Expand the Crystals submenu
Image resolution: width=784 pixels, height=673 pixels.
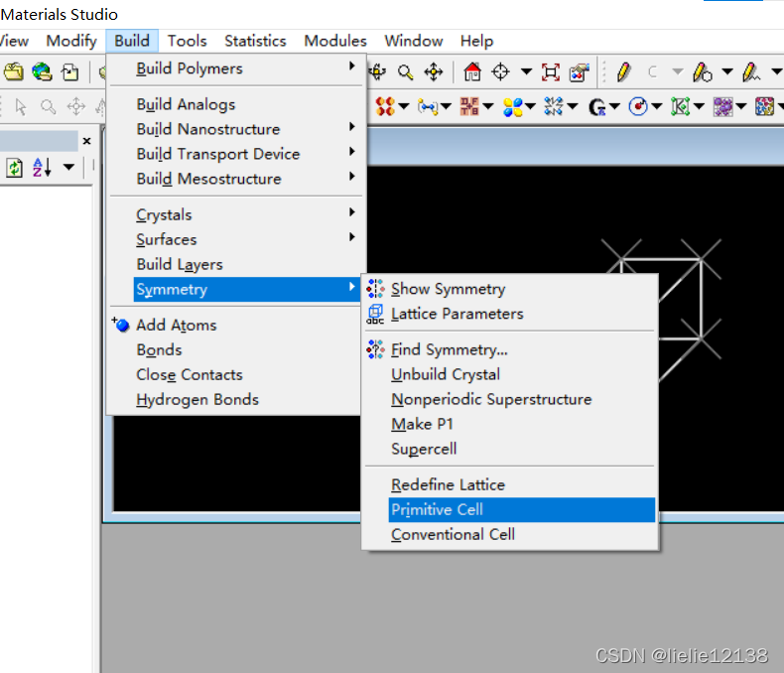pos(236,214)
